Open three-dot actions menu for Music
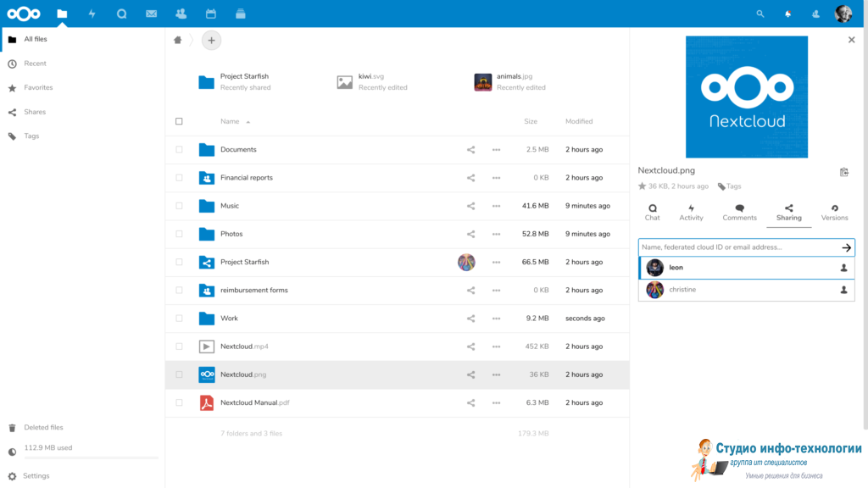The image size is (868, 488). [496, 206]
